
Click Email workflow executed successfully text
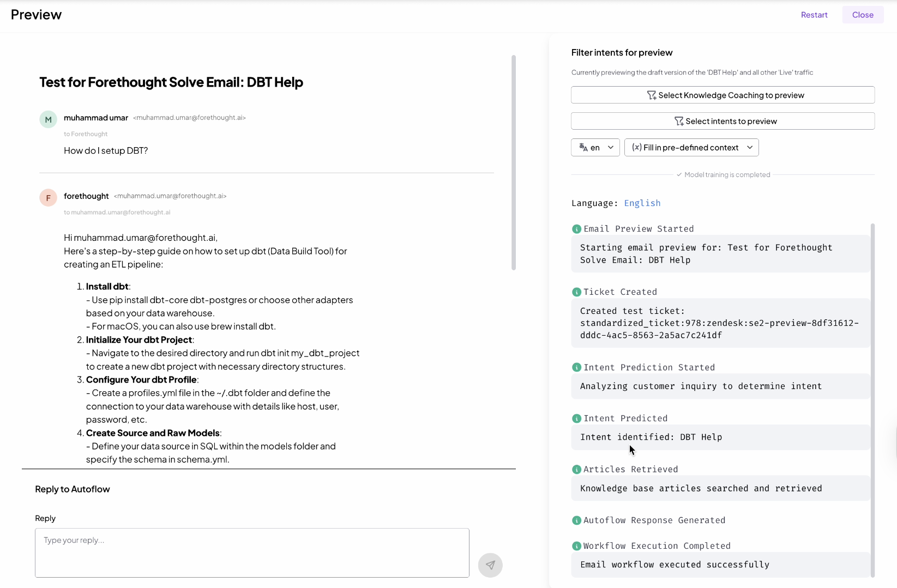[x=675, y=565]
